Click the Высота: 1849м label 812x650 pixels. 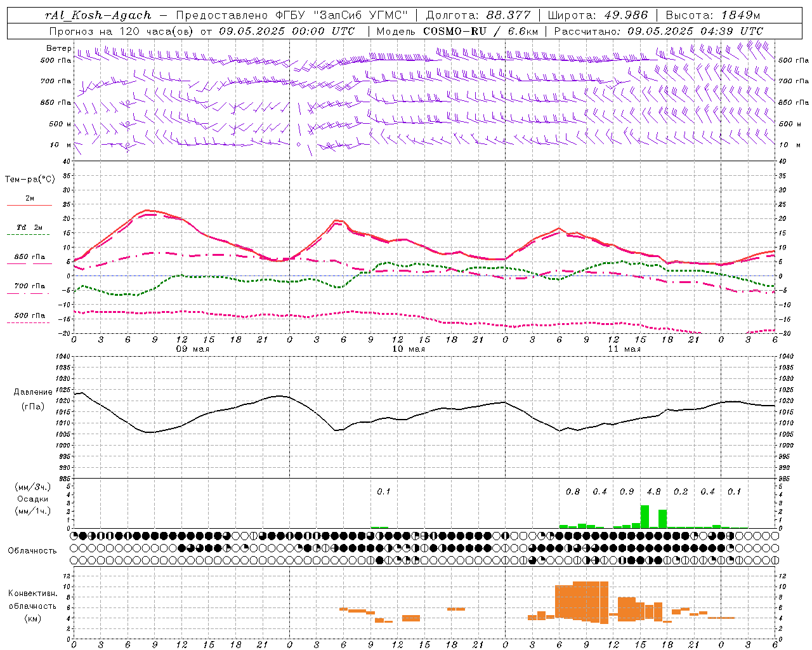tap(713, 15)
